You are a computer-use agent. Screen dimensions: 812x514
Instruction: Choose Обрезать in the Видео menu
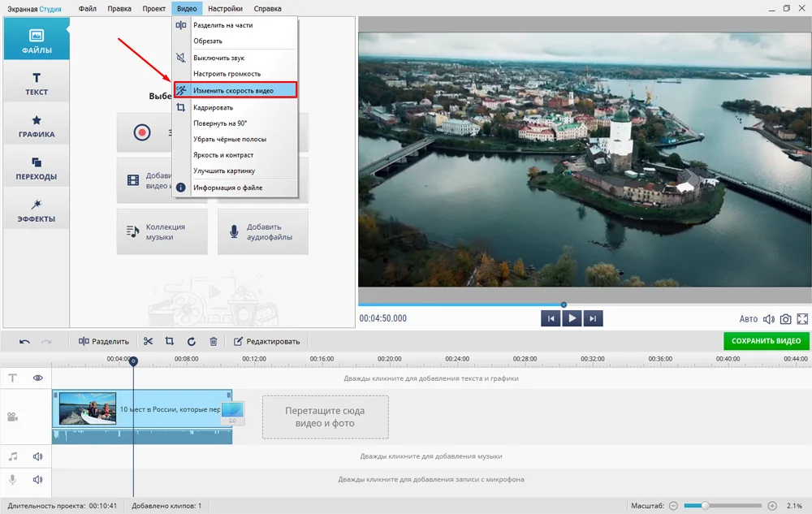pyautogui.click(x=235, y=41)
